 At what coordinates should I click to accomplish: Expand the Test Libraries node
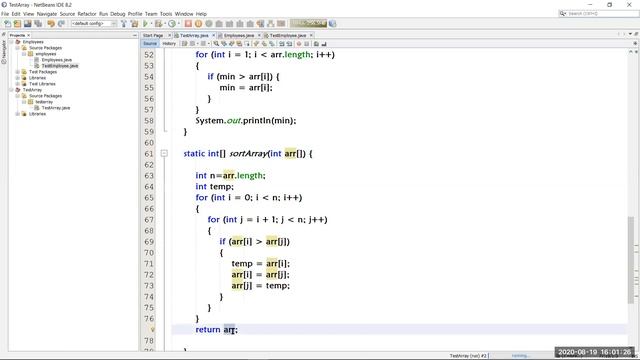pos(18,84)
